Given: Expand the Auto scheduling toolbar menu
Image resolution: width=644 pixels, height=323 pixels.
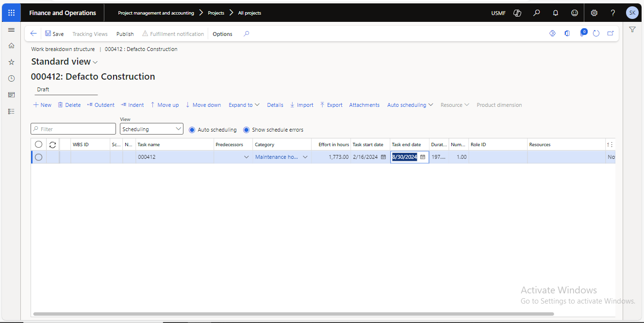Looking at the screenshot, I should 410,105.
